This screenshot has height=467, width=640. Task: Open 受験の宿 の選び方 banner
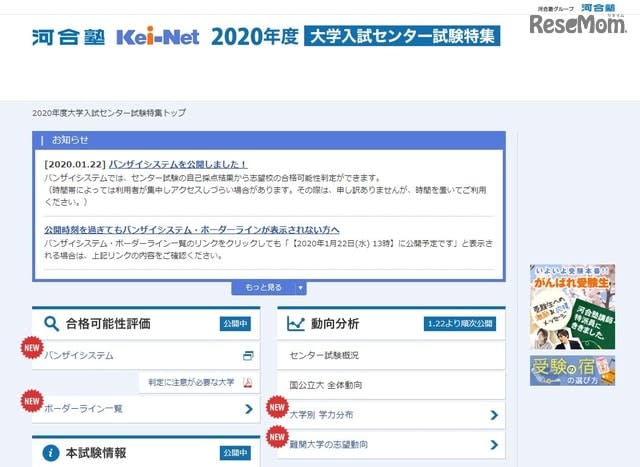572,371
